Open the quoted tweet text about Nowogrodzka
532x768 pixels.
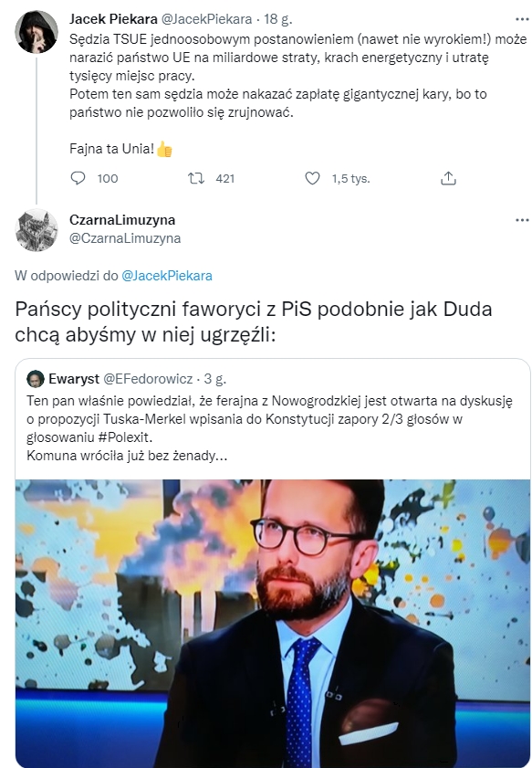point(270,428)
